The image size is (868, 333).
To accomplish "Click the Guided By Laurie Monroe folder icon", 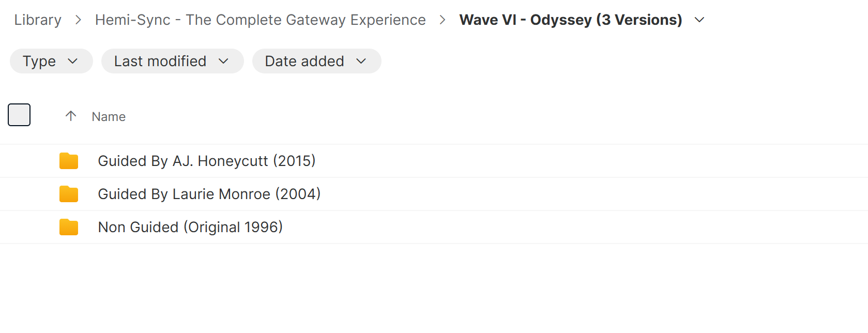I will (69, 194).
